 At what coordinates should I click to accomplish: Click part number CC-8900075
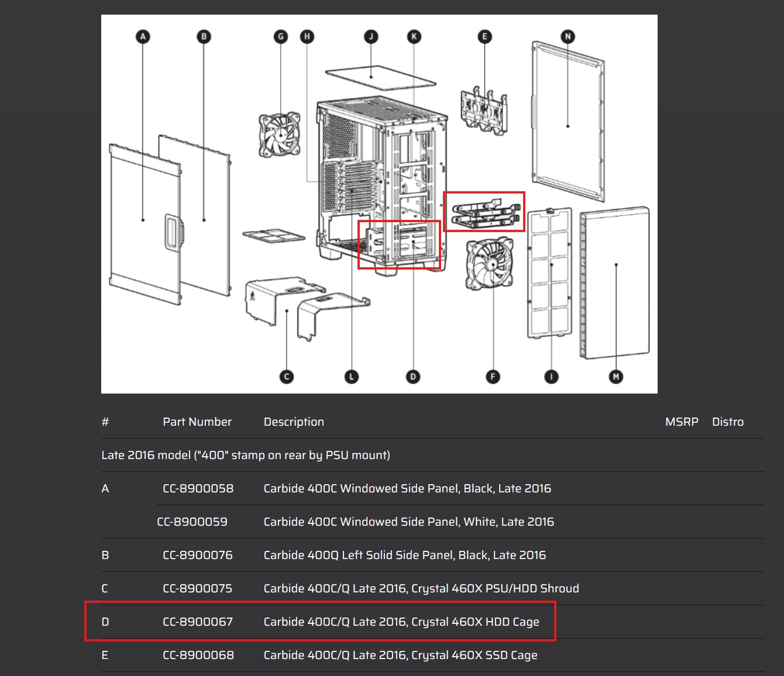point(197,588)
